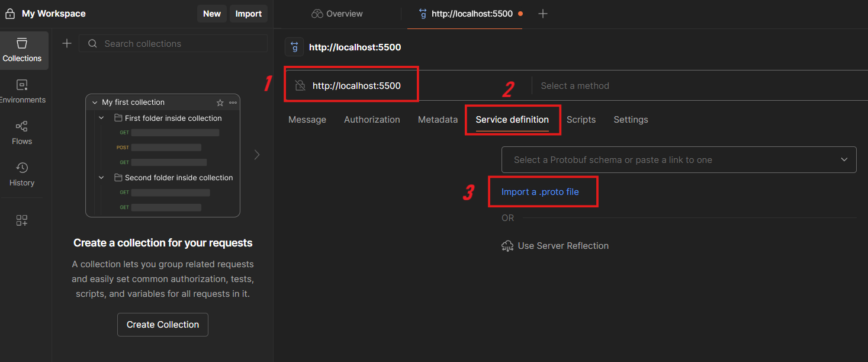Switch to the Settings tab

(631, 120)
